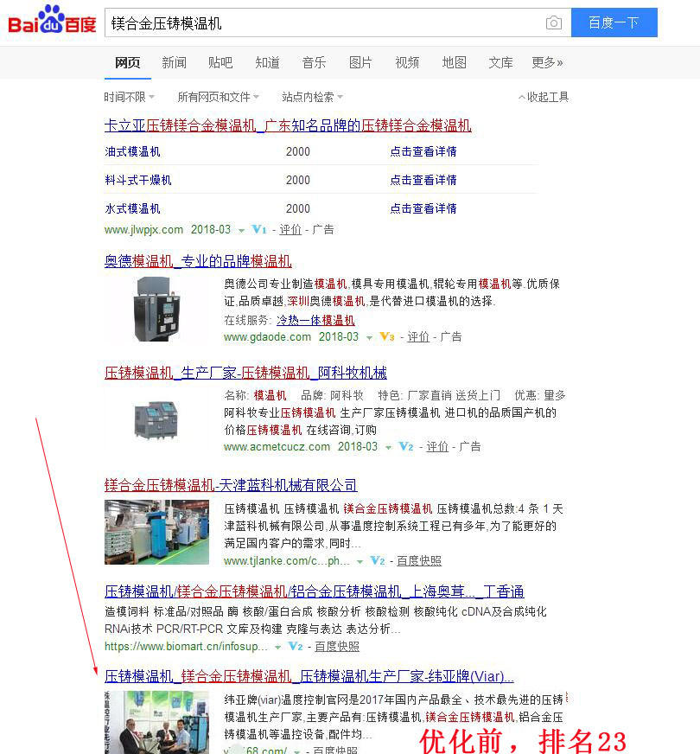Expand arrow next to www.gdaode.com 2018-03

pos(369,338)
